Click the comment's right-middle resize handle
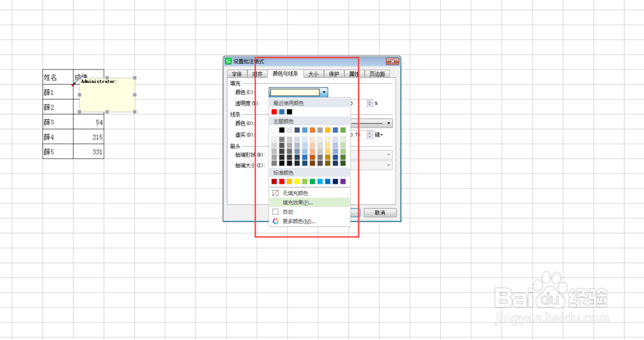 click(135, 95)
